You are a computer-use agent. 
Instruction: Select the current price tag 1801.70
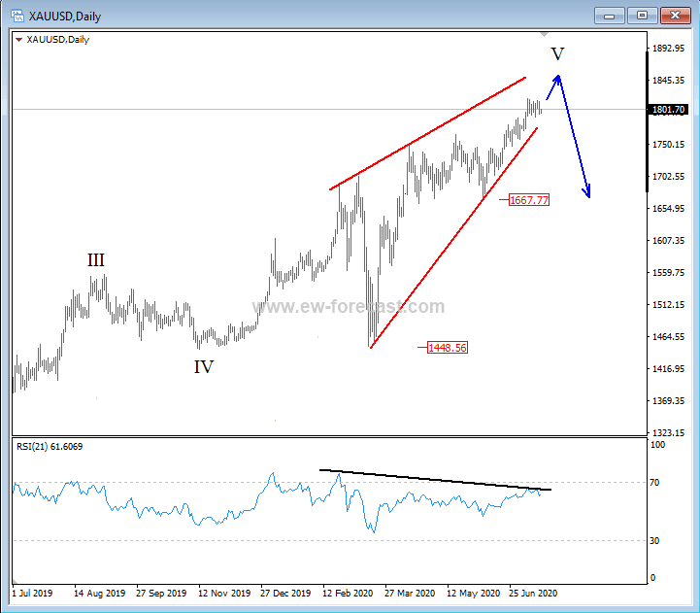[668, 110]
